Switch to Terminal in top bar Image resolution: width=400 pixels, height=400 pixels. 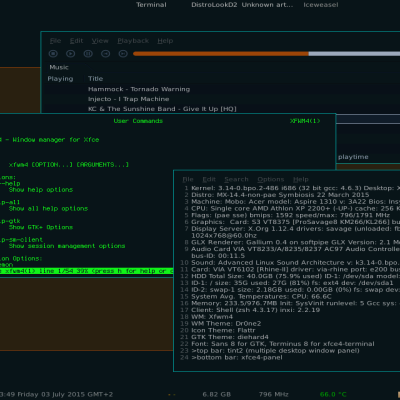coord(151,5)
